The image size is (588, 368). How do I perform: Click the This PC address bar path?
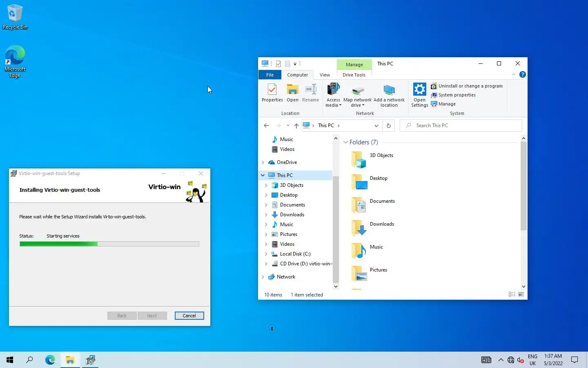(326, 126)
